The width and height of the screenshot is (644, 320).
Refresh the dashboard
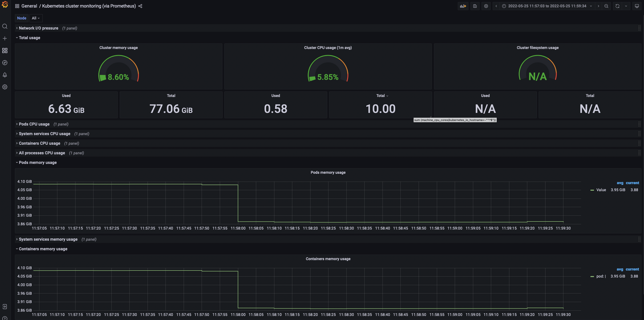tap(617, 6)
